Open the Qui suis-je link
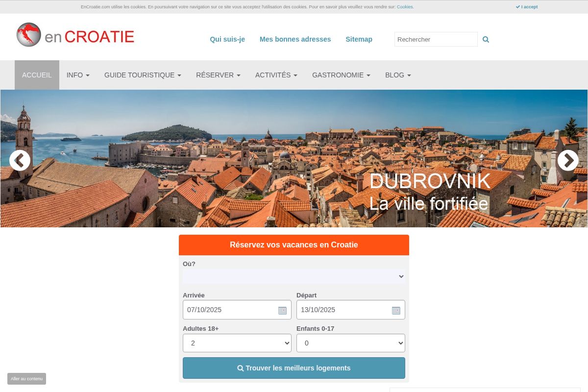 pyautogui.click(x=227, y=39)
